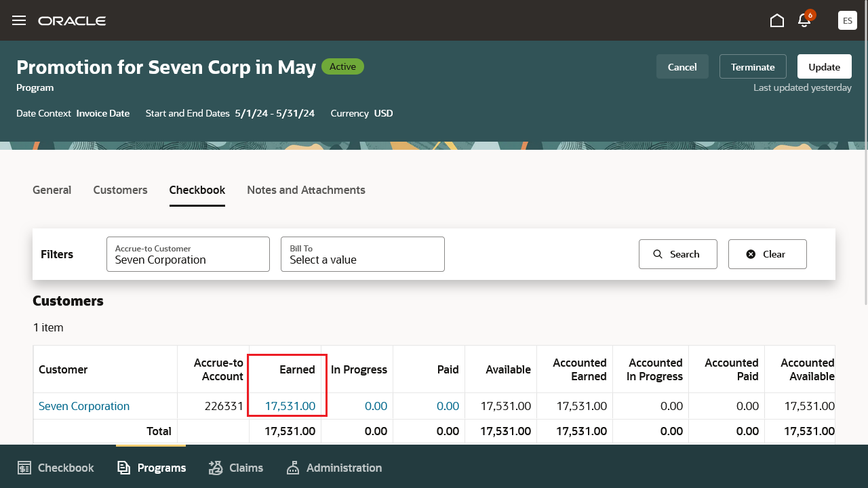Click the Accounted Available column header
868x488 pixels.
click(x=800, y=369)
